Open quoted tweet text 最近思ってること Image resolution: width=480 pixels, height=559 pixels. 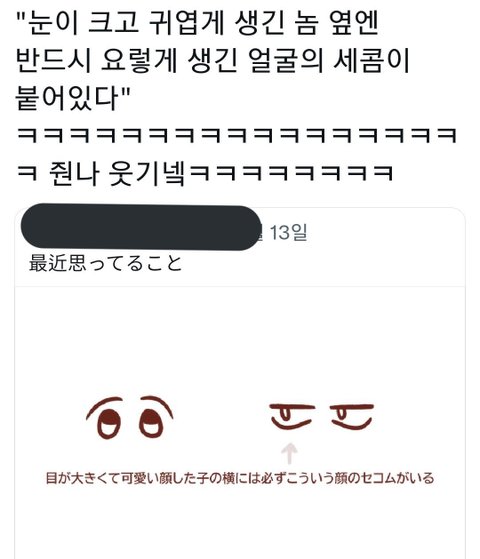106,263
